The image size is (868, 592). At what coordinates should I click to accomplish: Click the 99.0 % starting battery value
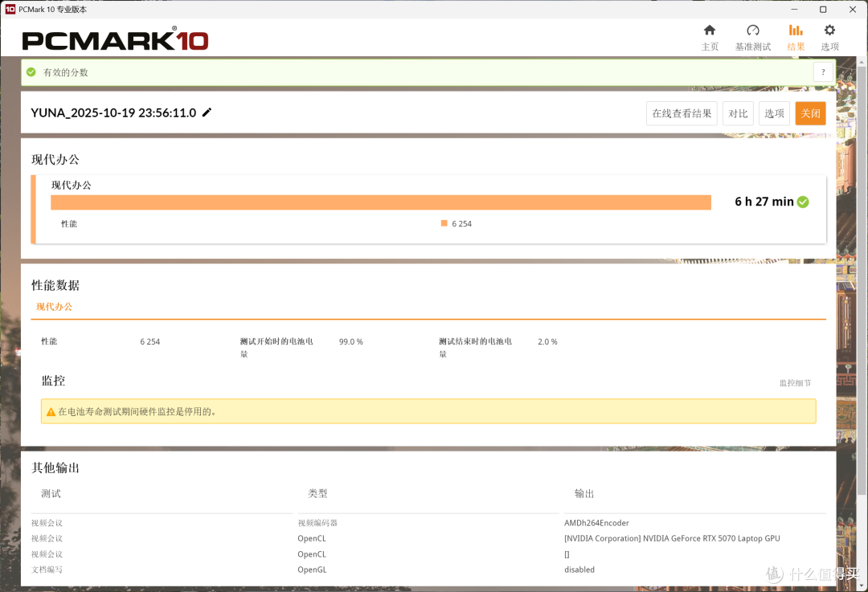(351, 342)
